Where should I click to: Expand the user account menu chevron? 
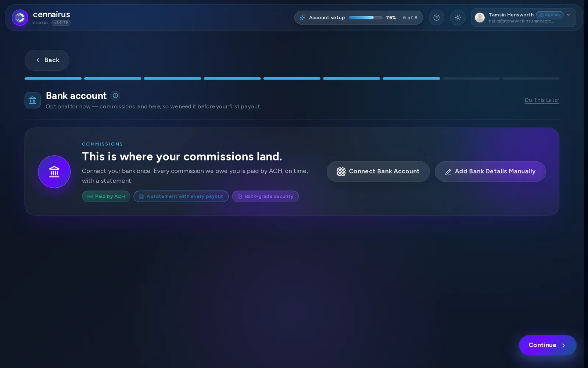568,15
